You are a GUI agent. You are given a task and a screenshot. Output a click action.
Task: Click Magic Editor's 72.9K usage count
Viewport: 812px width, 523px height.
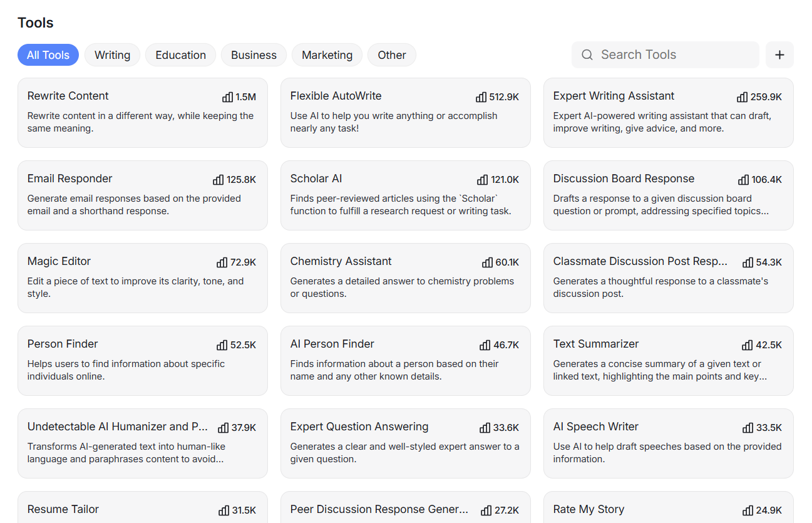244,262
